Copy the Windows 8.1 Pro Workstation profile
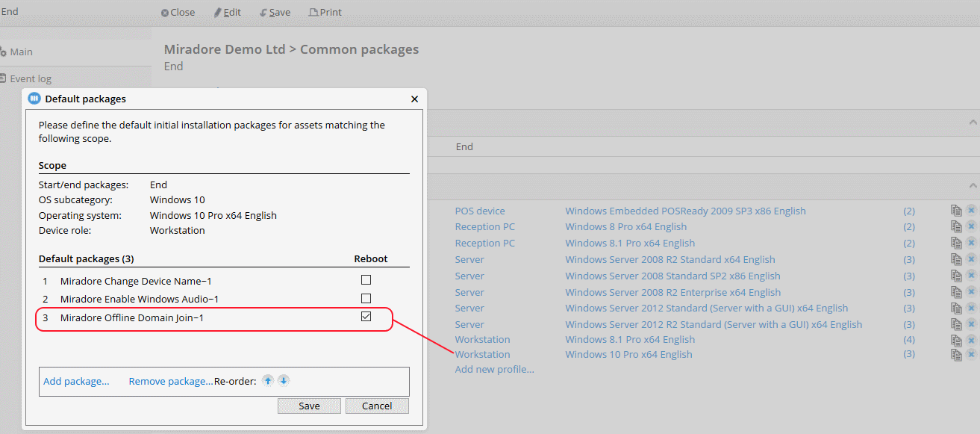Image resolution: width=980 pixels, height=434 pixels. (956, 340)
